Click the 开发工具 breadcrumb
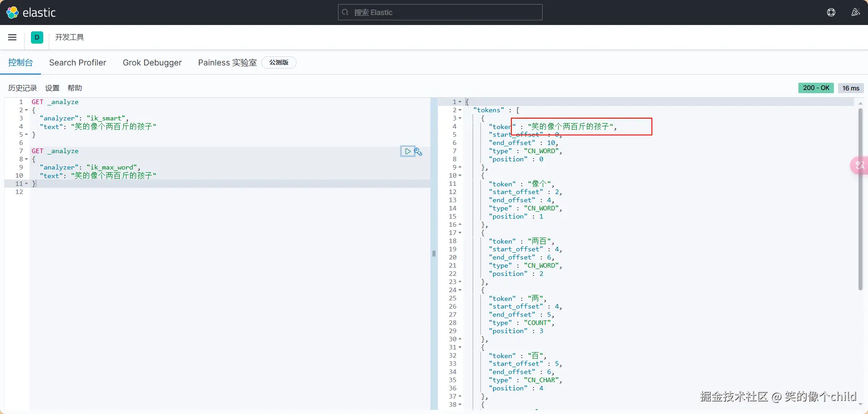Image resolution: width=868 pixels, height=414 pixels. 70,37
